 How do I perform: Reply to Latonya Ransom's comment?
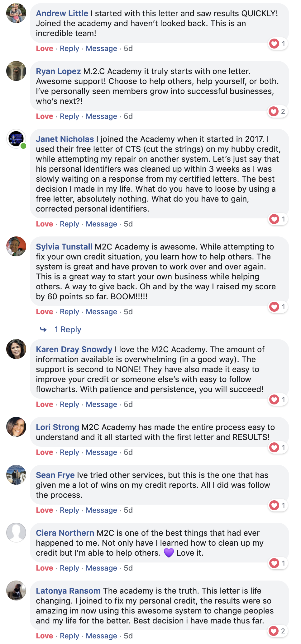point(69,636)
